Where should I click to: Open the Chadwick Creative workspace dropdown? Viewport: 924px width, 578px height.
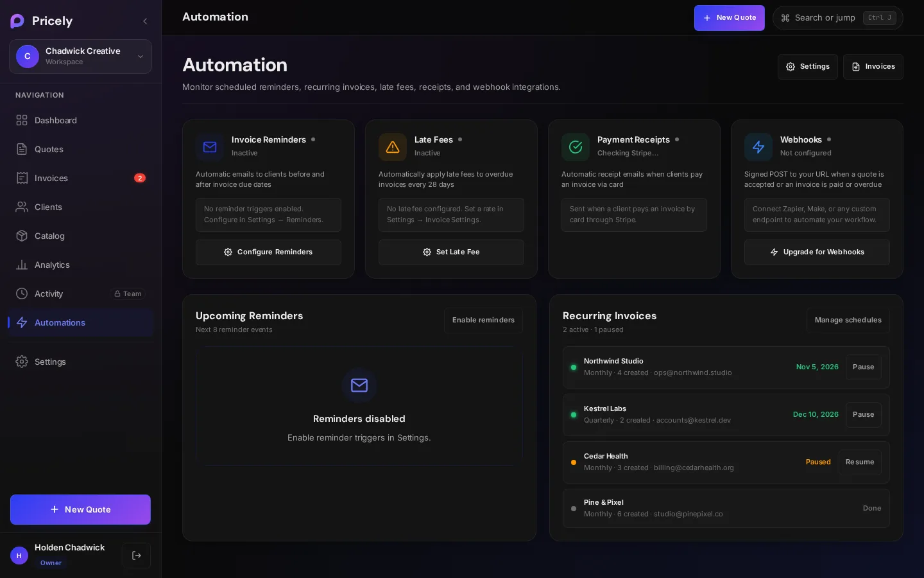(80, 57)
